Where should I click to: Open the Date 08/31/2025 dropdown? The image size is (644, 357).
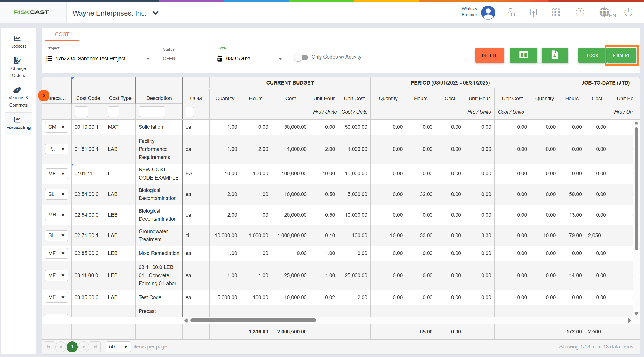[x=280, y=59]
